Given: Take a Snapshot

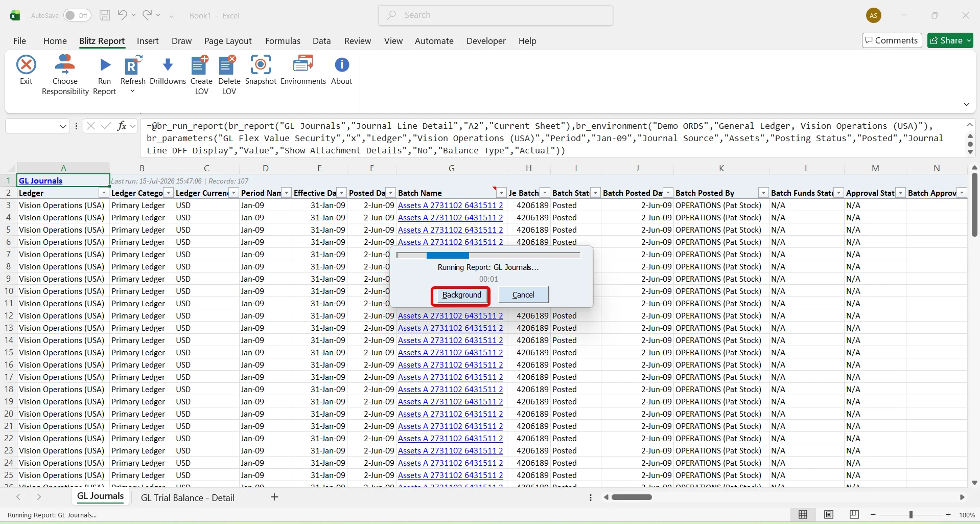Looking at the screenshot, I should tap(261, 71).
